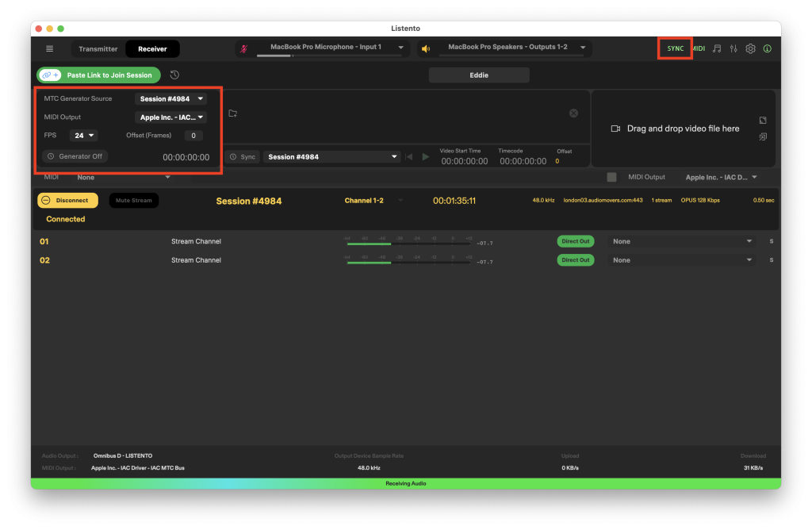Image resolution: width=812 pixels, height=530 pixels.
Task: Click the video Offset value 0
Action: [557, 161]
